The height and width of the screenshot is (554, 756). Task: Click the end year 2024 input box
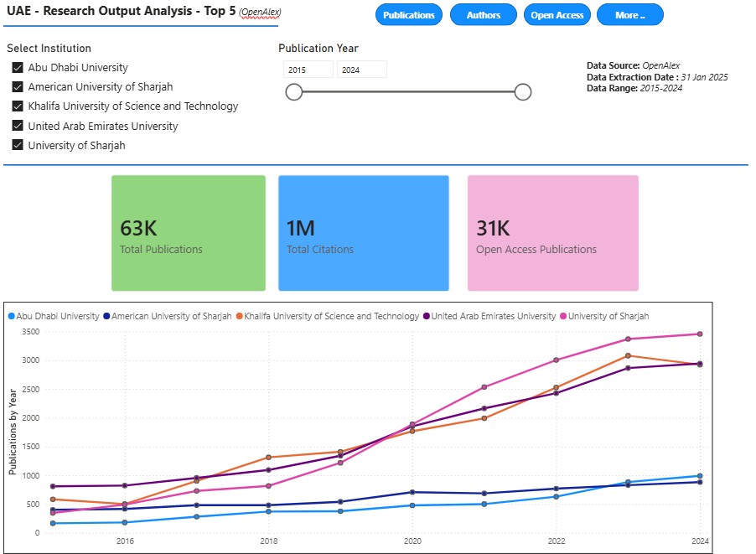(x=361, y=70)
